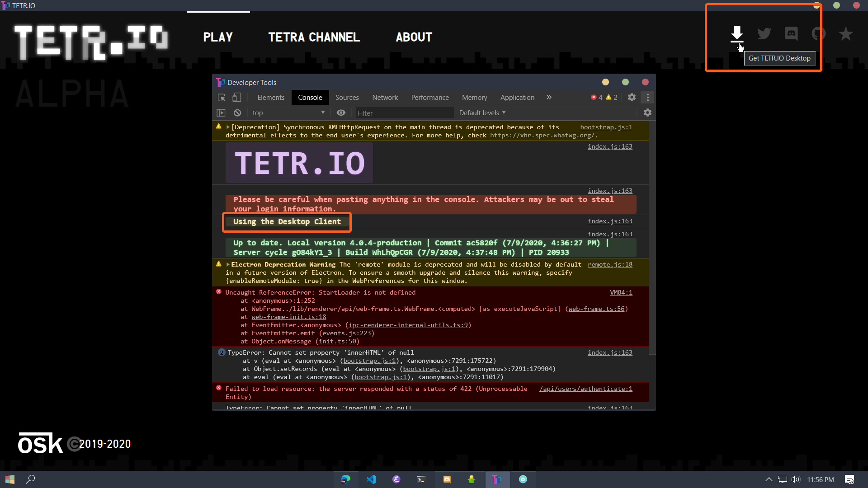The width and height of the screenshot is (868, 488).
Task: Open the GitHub icon
Action: 819,33
